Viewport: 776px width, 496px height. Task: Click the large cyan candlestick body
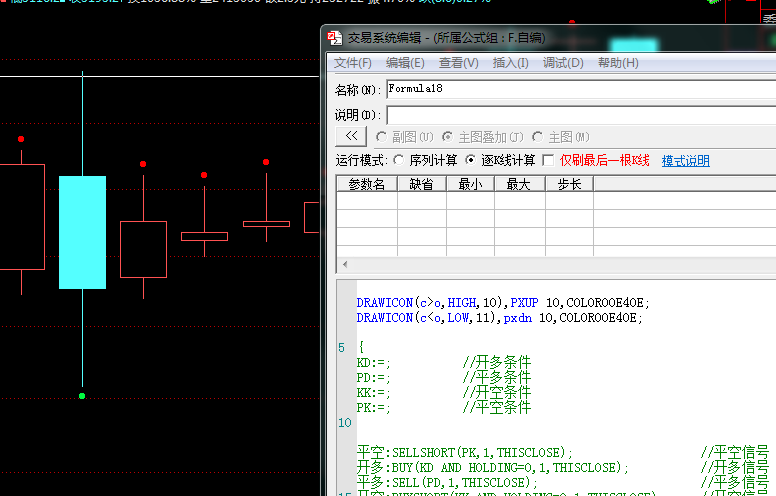pyautogui.click(x=82, y=232)
